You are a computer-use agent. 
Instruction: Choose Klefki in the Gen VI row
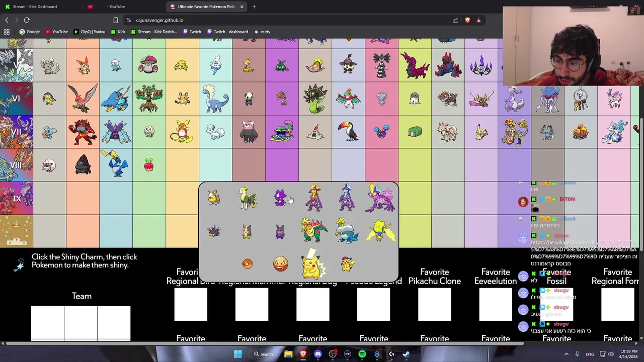coord(581,99)
